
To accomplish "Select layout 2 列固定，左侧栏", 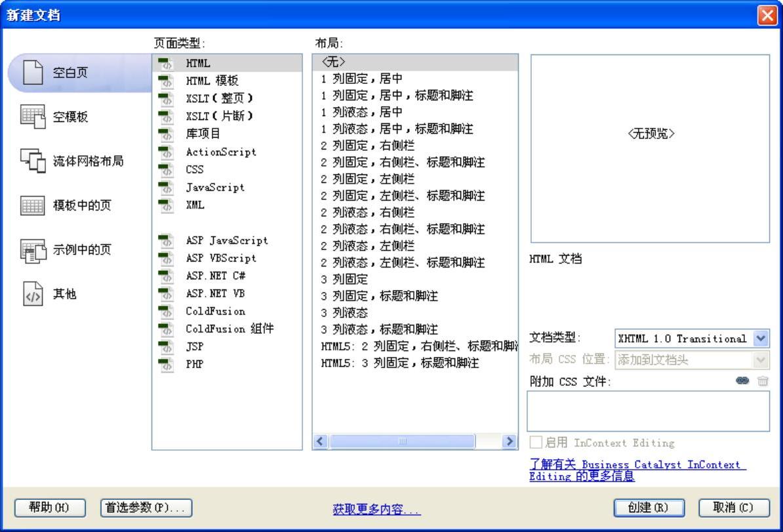I will click(416, 179).
